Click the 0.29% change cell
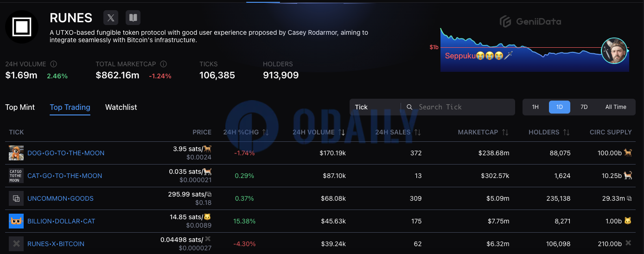The image size is (644, 254). (244, 176)
